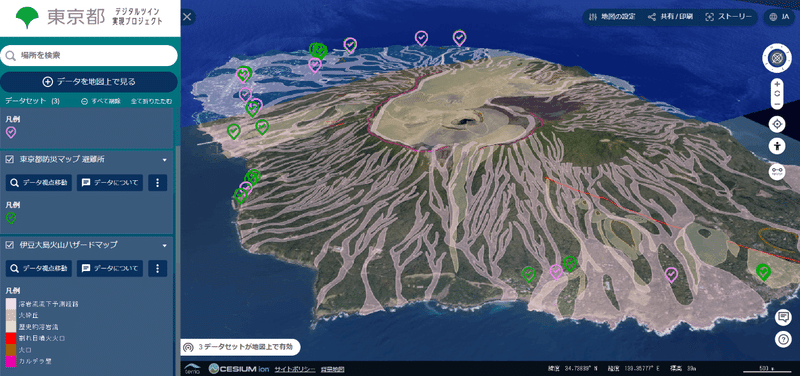Collapse the 東京都防災マップ 避難所 section arrow
800x376 pixels.
(164, 160)
